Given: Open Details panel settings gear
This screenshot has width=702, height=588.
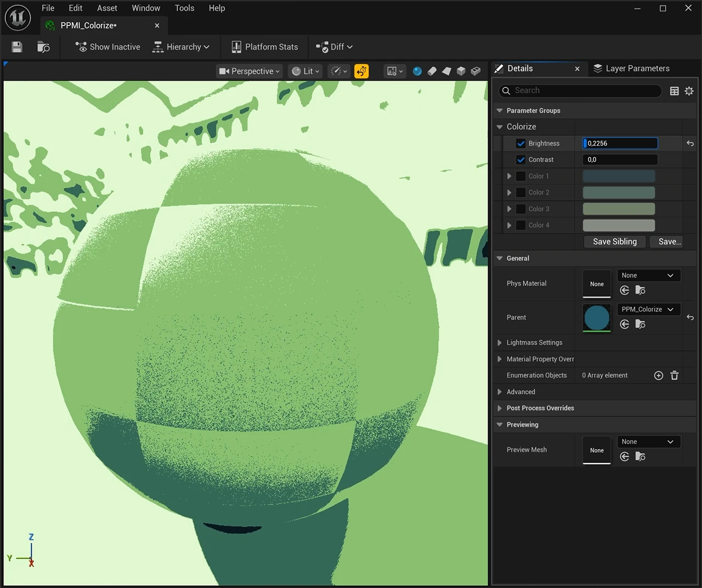Looking at the screenshot, I should point(689,91).
